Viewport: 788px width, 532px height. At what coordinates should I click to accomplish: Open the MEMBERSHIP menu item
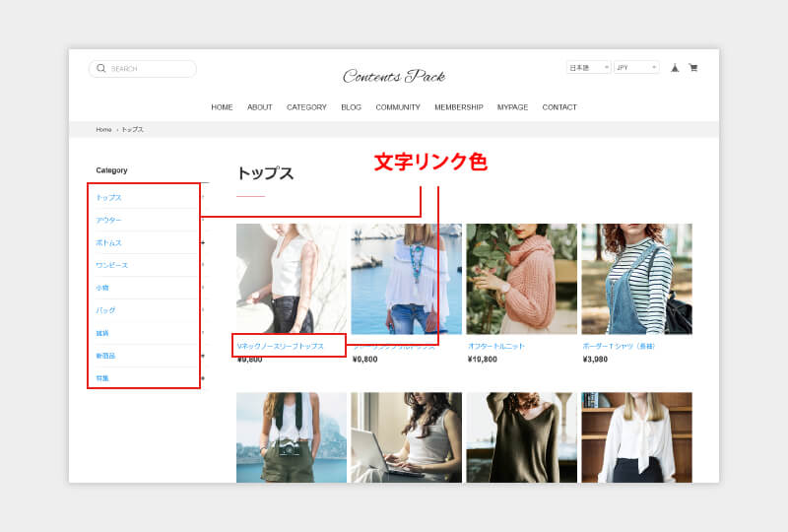[x=459, y=107]
